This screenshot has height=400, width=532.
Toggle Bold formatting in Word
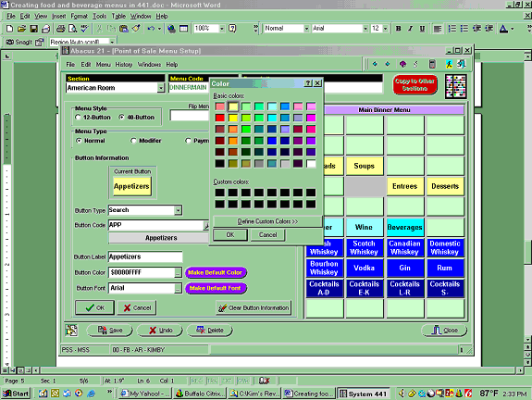coord(399,29)
